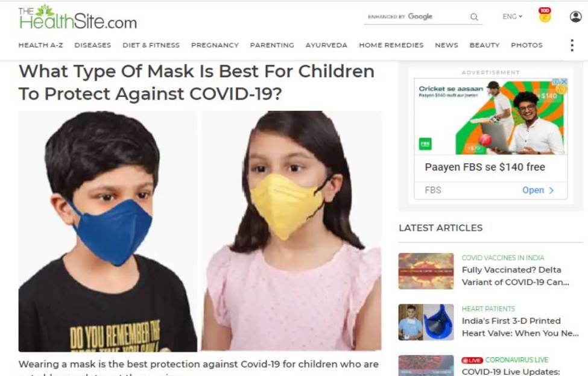588x376 pixels.
Task: Click the Google search input field
Action: tap(416, 17)
